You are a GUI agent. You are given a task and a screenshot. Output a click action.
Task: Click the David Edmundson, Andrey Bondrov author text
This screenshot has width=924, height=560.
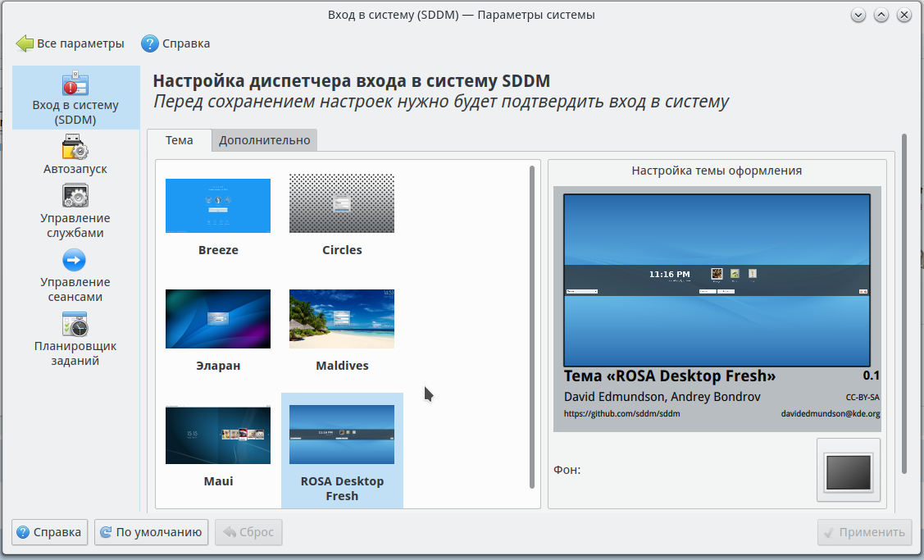click(662, 397)
